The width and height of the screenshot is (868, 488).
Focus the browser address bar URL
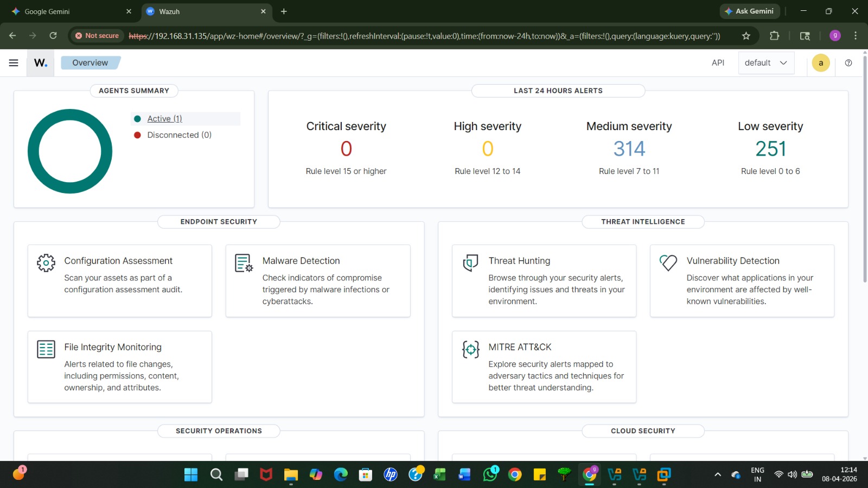click(424, 36)
